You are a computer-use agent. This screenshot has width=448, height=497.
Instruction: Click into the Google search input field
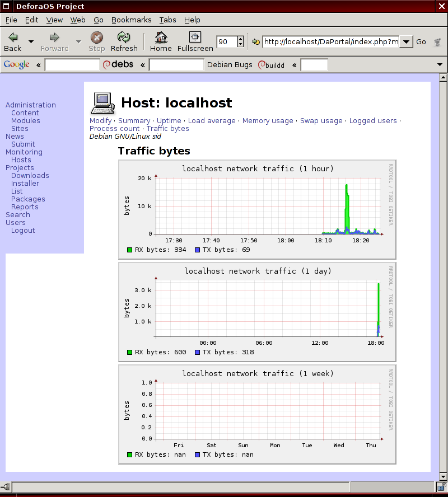[x=72, y=65]
